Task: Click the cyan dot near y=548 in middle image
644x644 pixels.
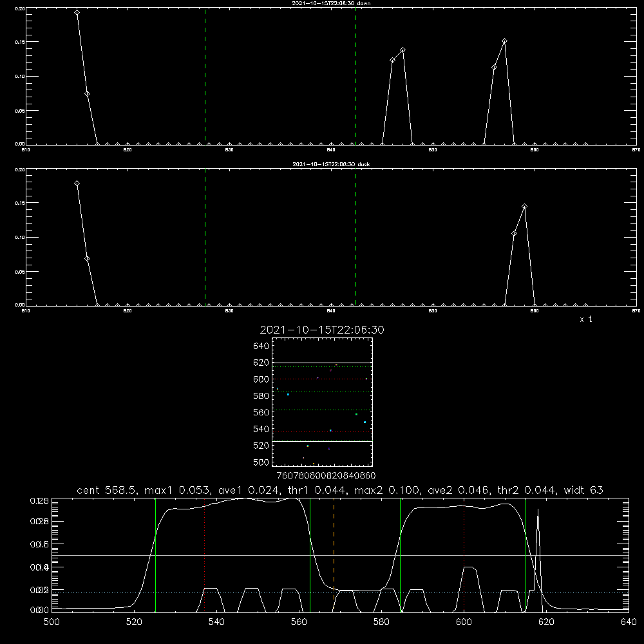Action: [x=365, y=422]
